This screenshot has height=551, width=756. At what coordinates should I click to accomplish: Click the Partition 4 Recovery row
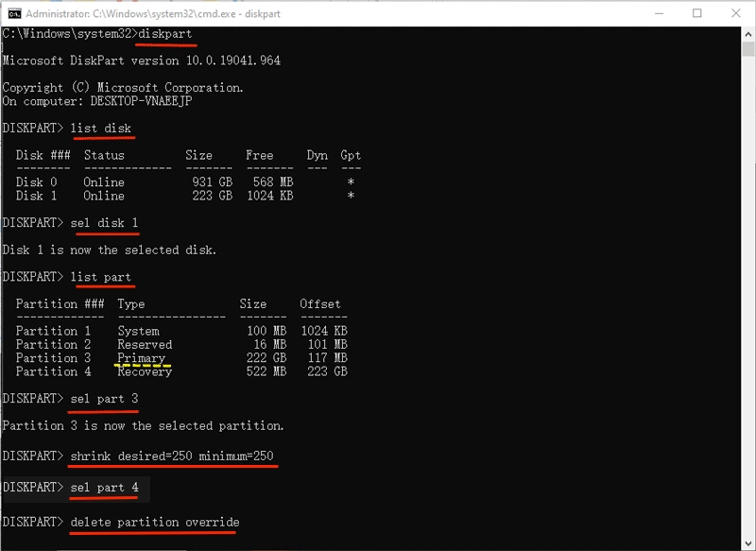tap(181, 371)
